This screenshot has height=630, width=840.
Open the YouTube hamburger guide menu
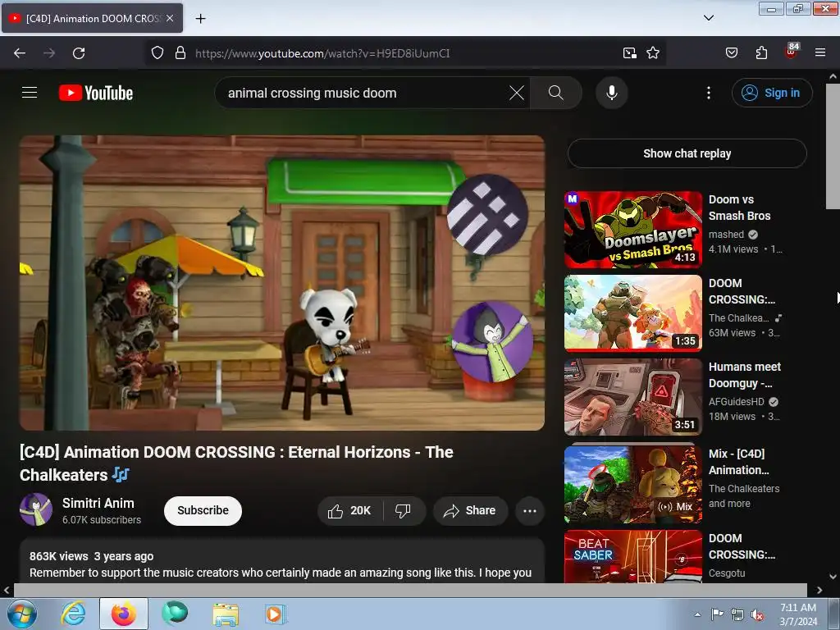[30, 93]
